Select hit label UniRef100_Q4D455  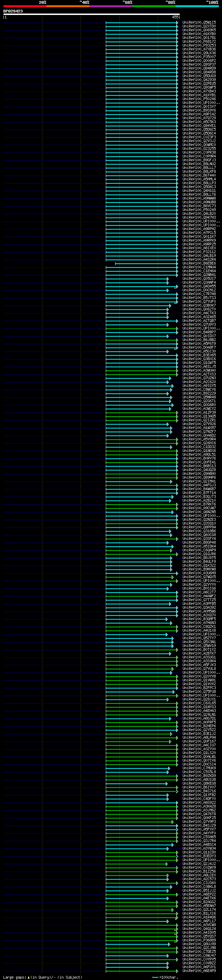pos(199,286)
